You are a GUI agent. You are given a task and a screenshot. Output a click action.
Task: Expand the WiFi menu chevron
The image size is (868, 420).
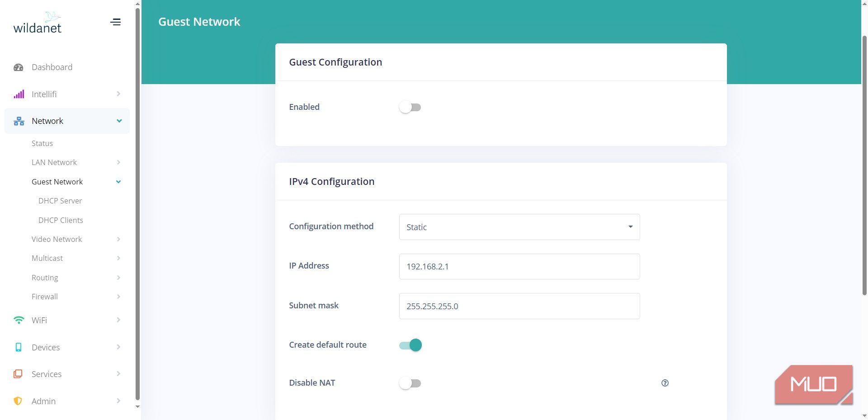118,320
